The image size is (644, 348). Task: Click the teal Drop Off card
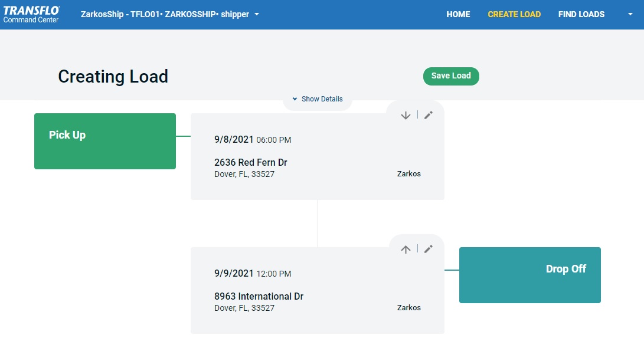point(529,275)
